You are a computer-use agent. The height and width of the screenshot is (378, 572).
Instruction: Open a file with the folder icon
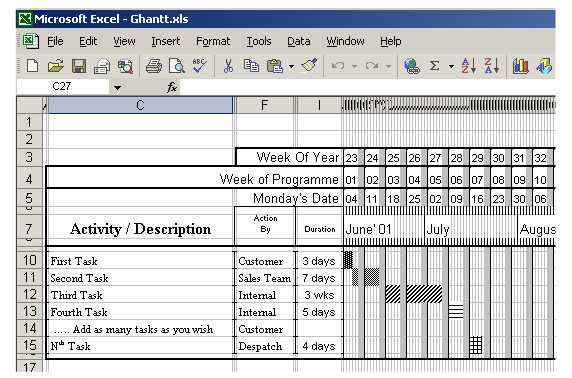coord(55,66)
